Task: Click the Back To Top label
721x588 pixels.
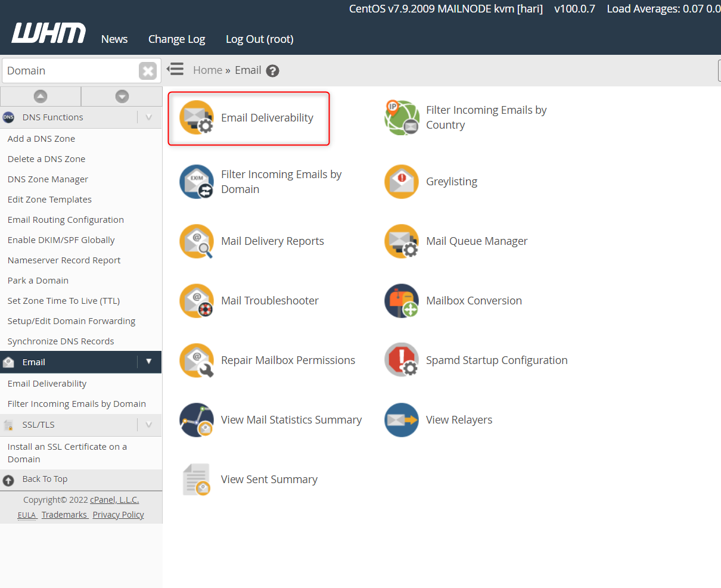Action: coord(45,479)
